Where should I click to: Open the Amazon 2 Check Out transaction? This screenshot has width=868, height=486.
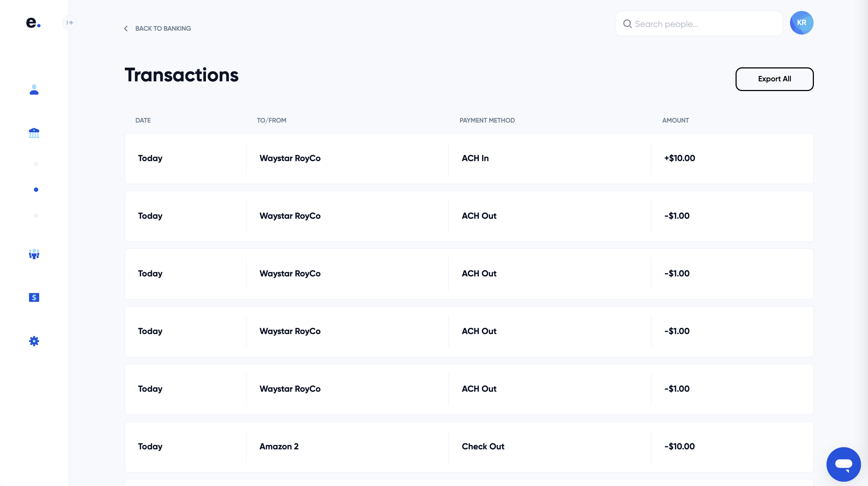click(x=469, y=447)
